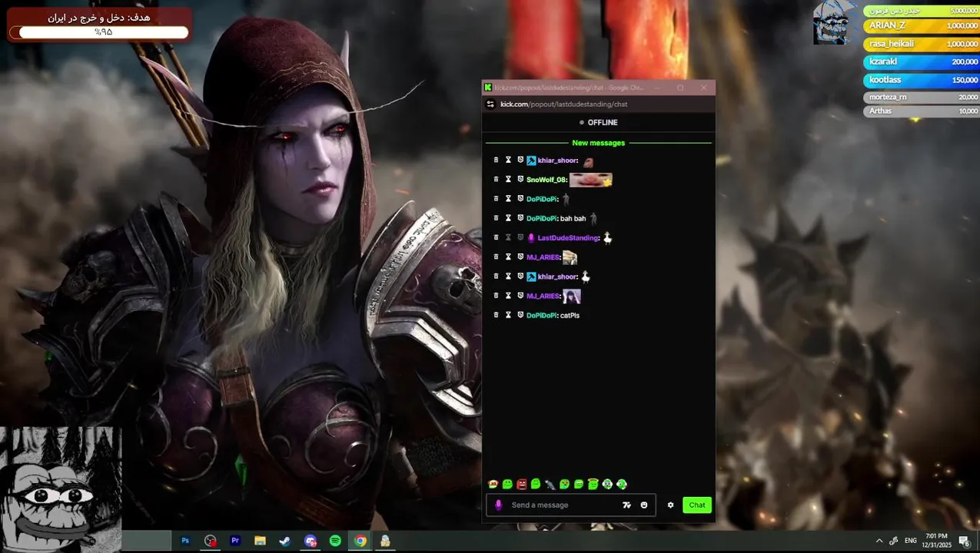Click ARIAN_Z donor bar in top list
980x553 pixels.
pyautogui.click(x=922, y=25)
